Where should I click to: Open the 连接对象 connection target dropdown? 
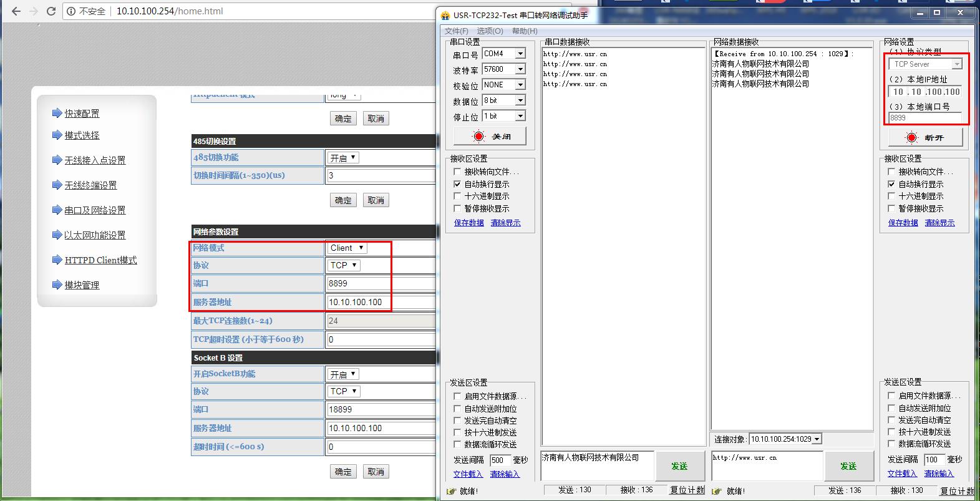(817, 439)
